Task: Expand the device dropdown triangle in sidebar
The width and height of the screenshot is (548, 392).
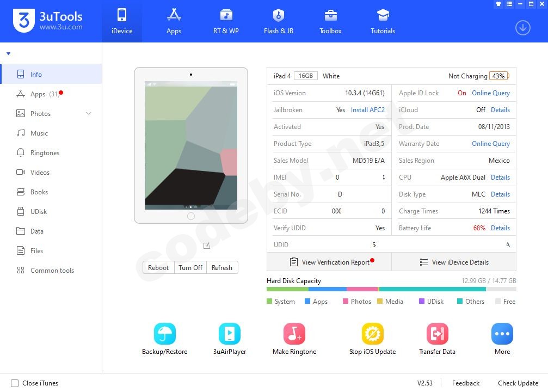Action: [8, 53]
